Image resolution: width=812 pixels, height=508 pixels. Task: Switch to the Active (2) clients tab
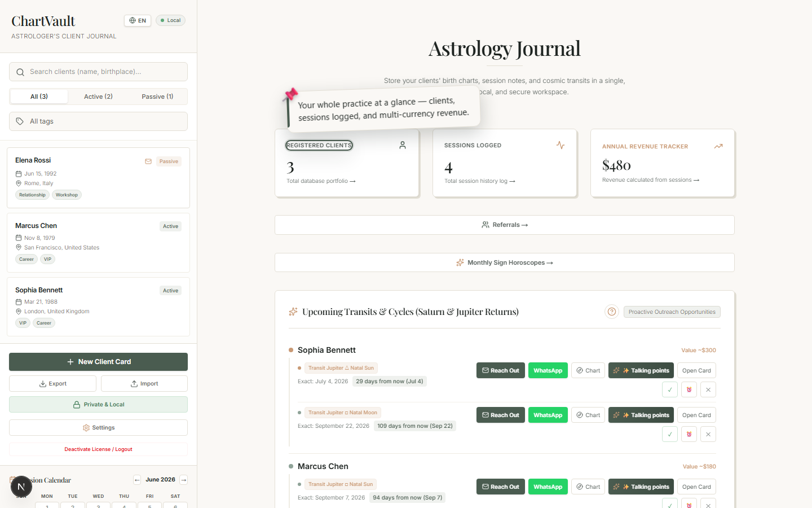[98, 97]
